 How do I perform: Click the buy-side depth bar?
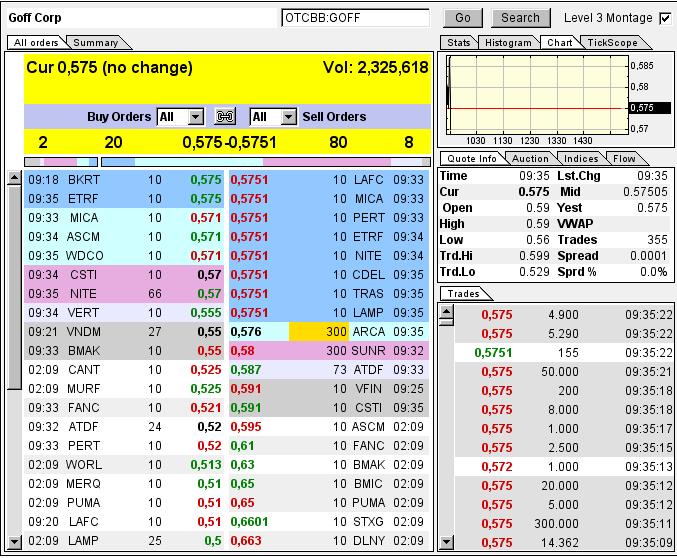pos(61,162)
